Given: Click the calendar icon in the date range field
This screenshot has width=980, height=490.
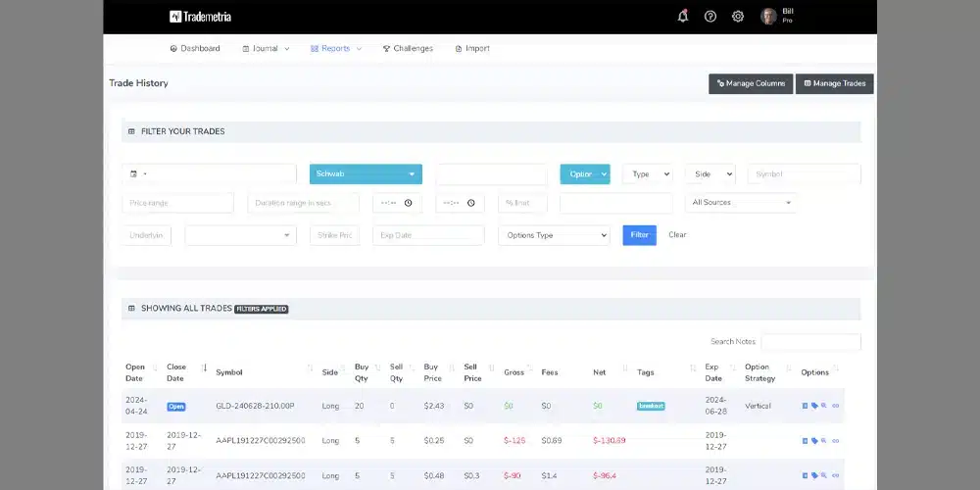Looking at the screenshot, I should click(x=133, y=173).
